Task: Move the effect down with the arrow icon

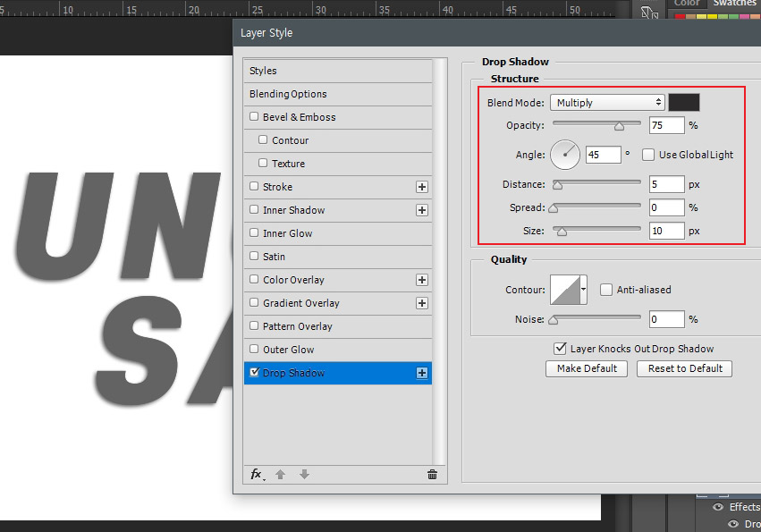Action: (304, 474)
